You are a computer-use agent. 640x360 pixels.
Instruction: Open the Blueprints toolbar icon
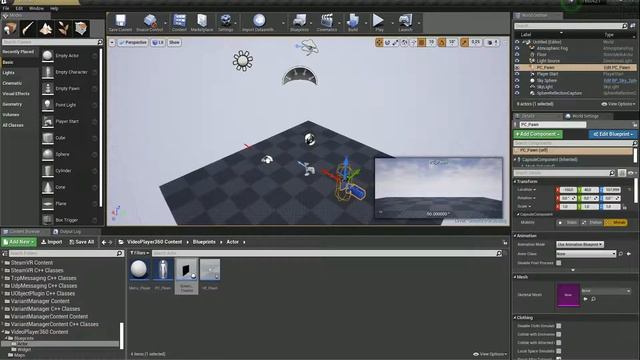[299, 22]
